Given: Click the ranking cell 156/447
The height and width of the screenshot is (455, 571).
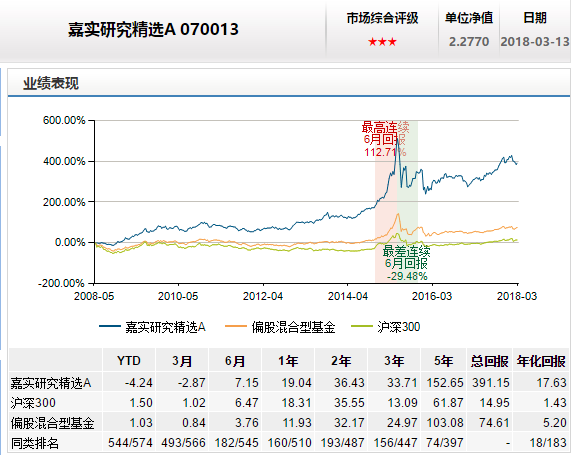Looking at the screenshot, I should 395,443.
